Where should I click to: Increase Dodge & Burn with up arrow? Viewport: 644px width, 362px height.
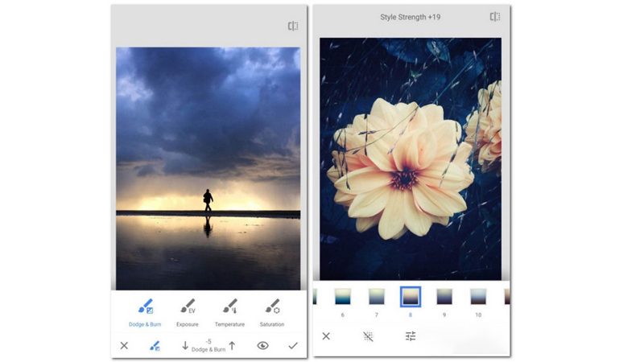pos(232,346)
